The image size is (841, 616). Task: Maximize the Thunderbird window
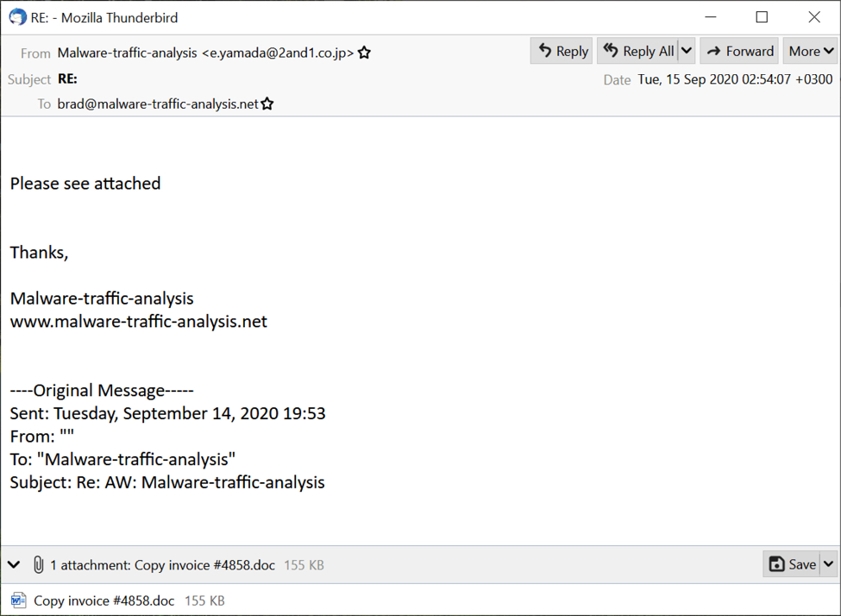pos(762,17)
